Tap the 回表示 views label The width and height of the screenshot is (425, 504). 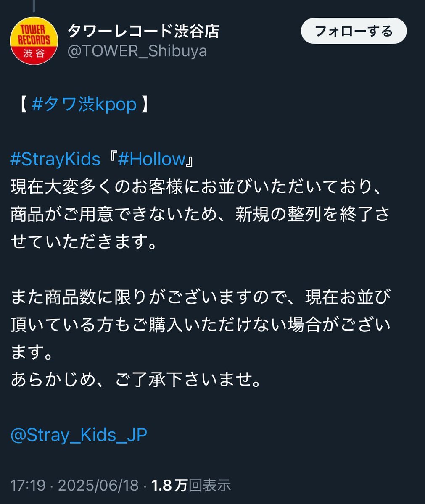point(209,486)
